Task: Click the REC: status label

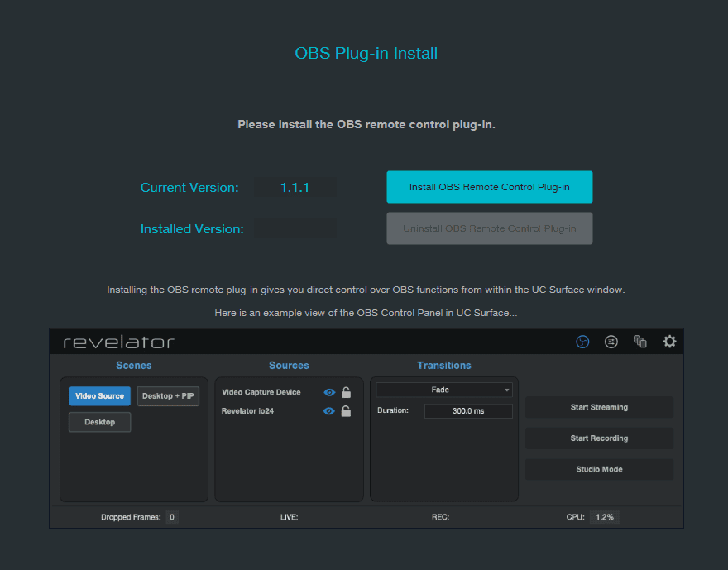Action: tap(440, 517)
